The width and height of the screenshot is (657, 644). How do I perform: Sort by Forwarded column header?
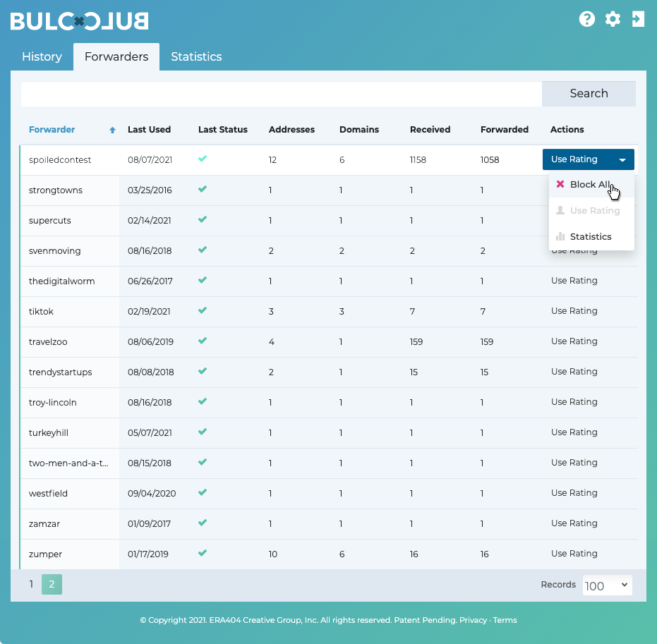505,129
